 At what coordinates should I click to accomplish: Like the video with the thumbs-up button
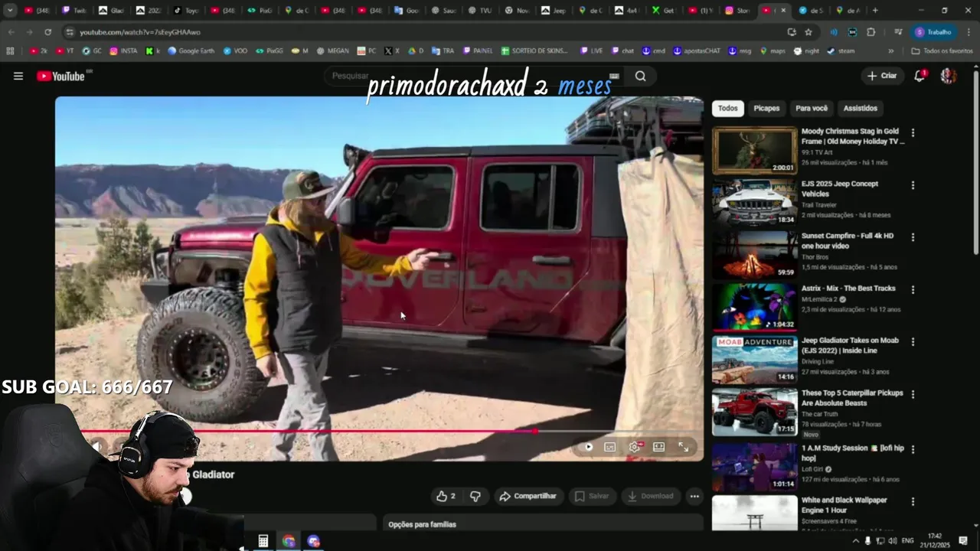445,496
